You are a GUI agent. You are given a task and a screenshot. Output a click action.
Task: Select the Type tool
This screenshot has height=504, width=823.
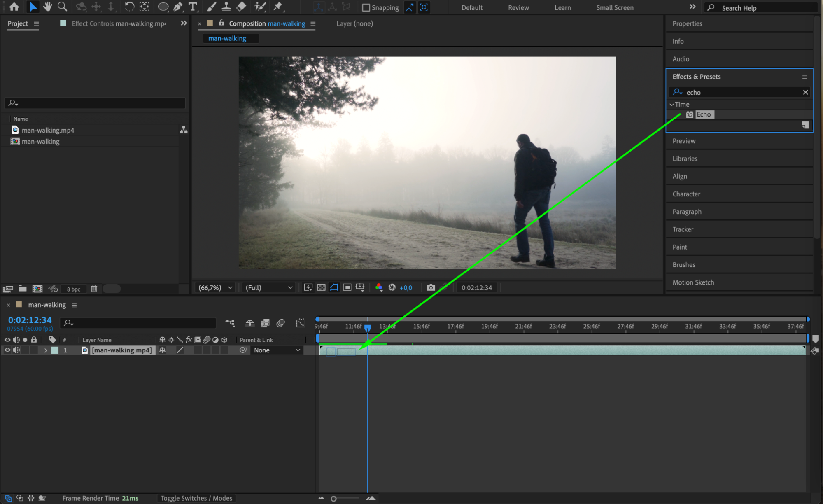pyautogui.click(x=192, y=7)
